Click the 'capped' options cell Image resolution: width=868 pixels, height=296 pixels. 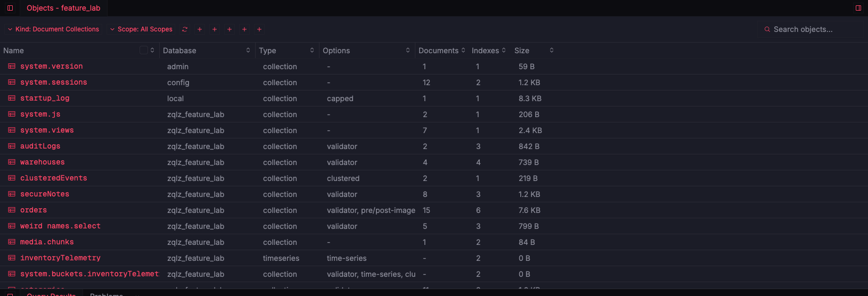(340, 98)
